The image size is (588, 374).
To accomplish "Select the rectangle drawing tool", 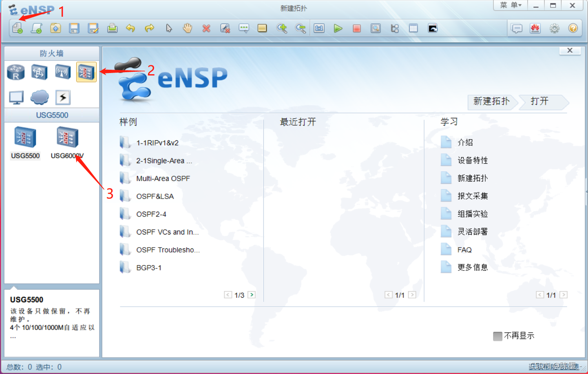I will click(x=262, y=28).
